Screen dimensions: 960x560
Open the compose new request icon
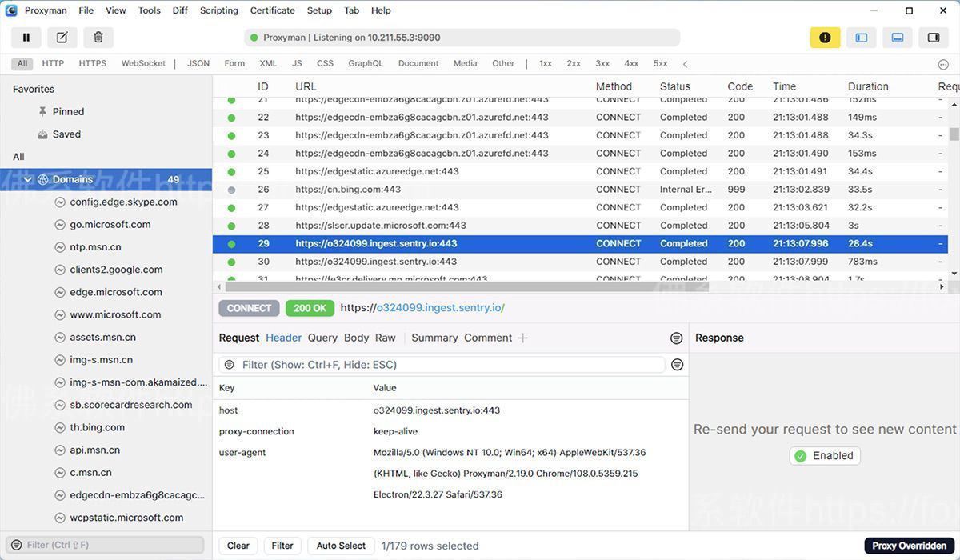[x=63, y=37]
